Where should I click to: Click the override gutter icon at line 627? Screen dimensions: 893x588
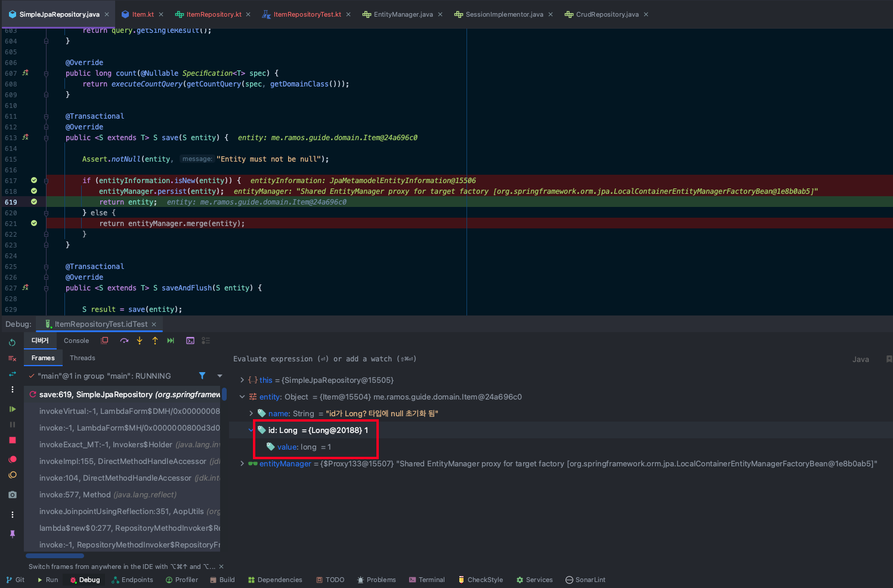pyautogui.click(x=25, y=287)
